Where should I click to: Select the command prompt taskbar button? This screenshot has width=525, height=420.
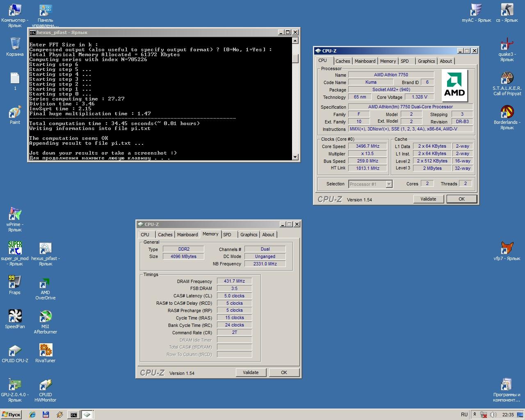coord(73,415)
